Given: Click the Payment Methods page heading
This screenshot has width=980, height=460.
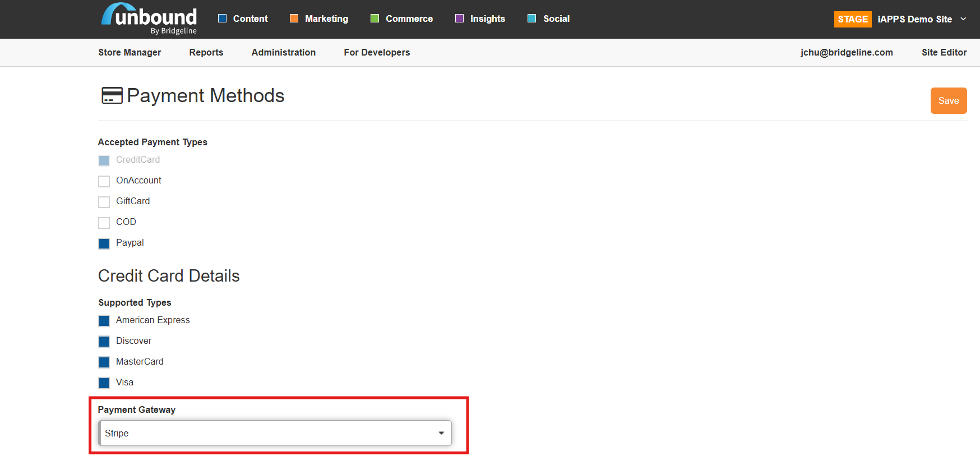Looking at the screenshot, I should [206, 95].
